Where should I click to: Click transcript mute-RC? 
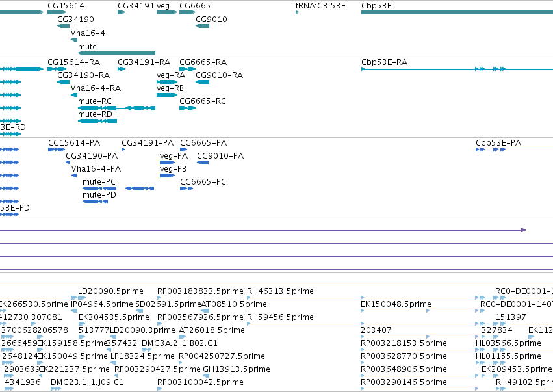94,101
